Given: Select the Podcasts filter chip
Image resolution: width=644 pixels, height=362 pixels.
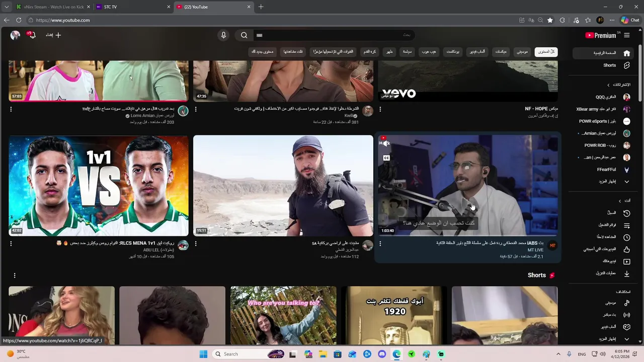Looking at the screenshot, I should click(x=453, y=52).
